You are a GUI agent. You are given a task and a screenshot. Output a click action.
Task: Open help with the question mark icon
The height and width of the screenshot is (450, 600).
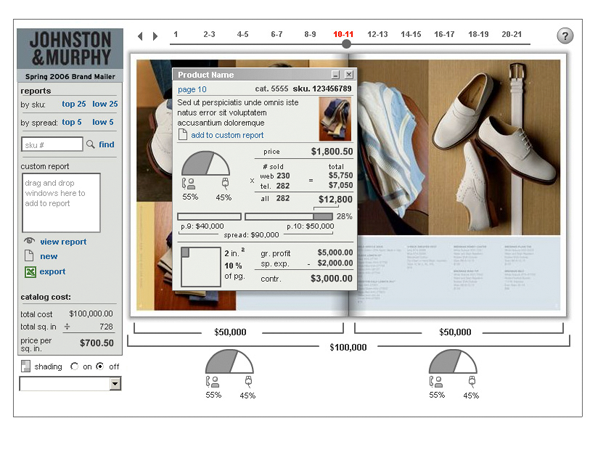click(x=565, y=36)
